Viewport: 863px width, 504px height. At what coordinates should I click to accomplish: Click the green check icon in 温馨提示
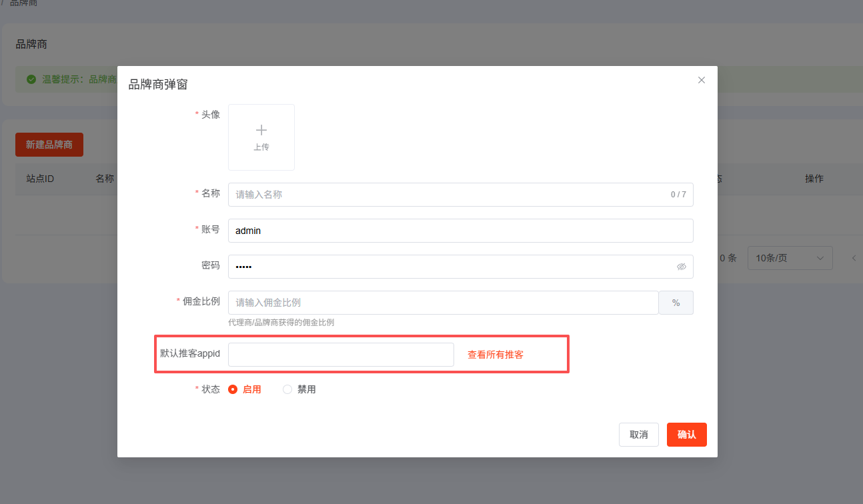[x=31, y=79]
